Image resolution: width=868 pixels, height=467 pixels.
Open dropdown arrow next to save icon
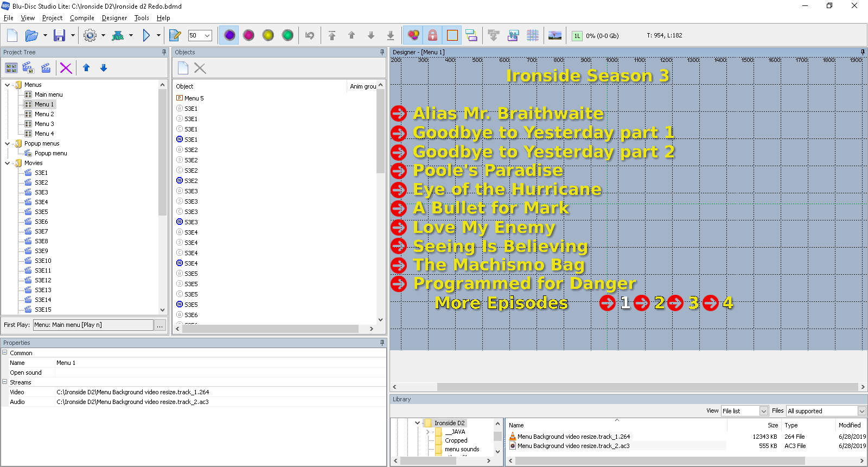coord(73,36)
